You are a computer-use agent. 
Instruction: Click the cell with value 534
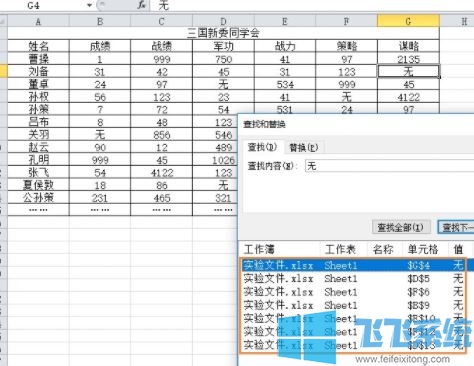285,84
